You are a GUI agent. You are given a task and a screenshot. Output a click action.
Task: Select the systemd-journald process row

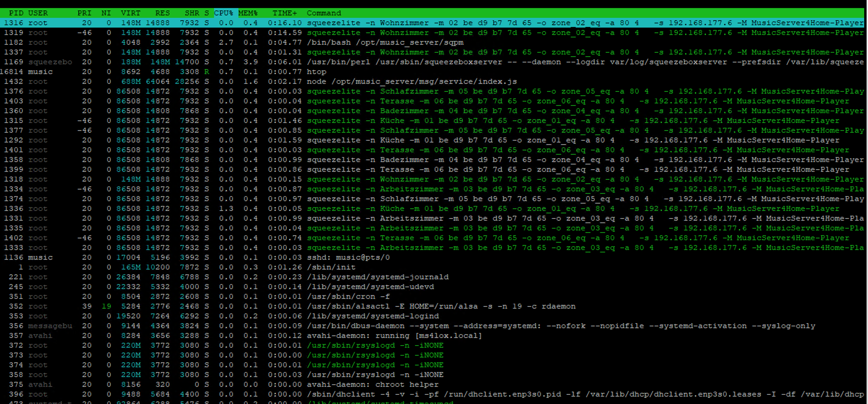[377, 277]
